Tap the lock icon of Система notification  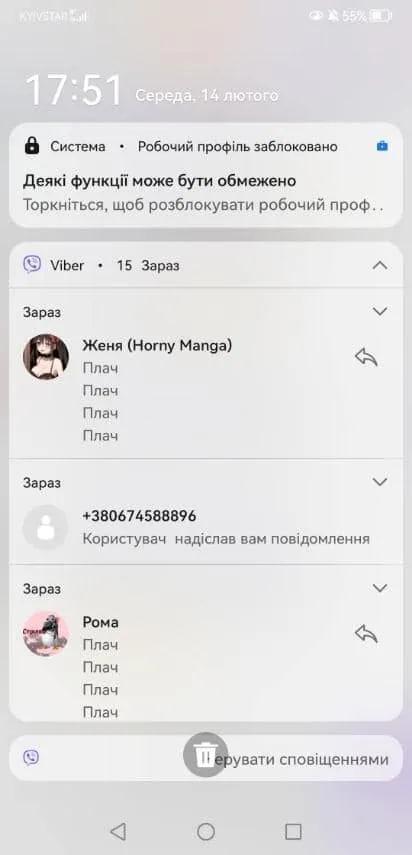[32, 146]
